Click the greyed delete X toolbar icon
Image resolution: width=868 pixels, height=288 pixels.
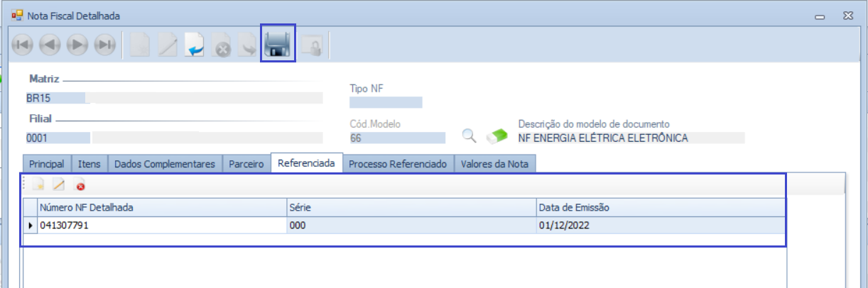click(x=222, y=46)
